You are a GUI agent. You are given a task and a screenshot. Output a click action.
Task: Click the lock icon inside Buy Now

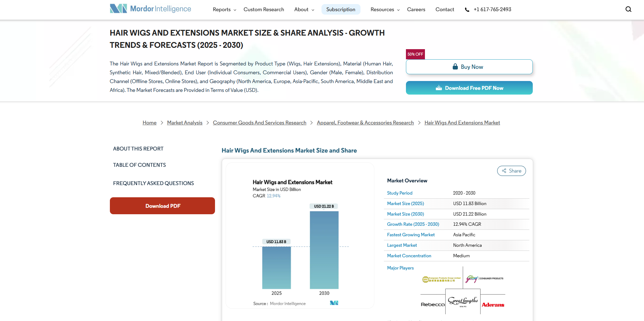[x=456, y=67]
